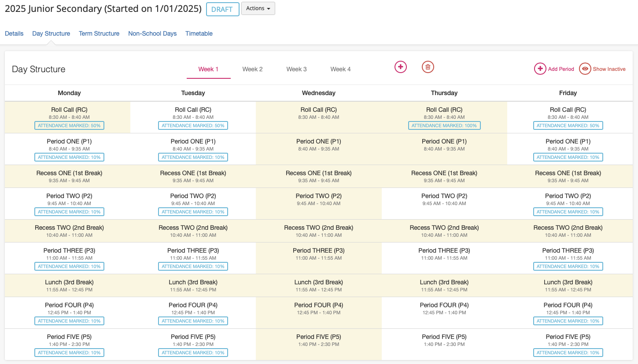This screenshot has width=638, height=364.
Task: Select the Week 2 tab
Action: 252,69
